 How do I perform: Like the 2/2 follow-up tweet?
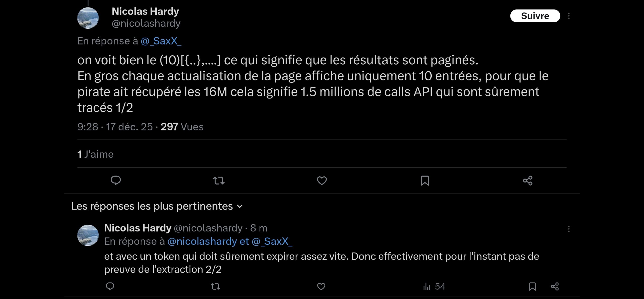[x=321, y=286]
